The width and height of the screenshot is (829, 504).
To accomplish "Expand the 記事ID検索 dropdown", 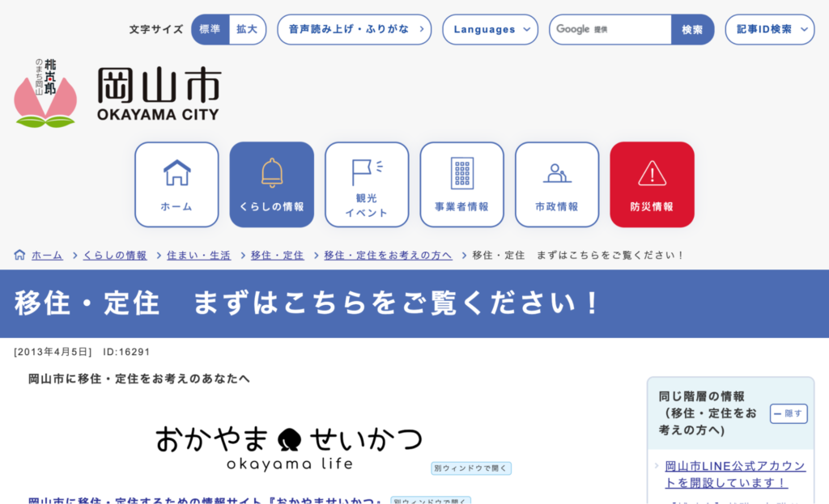I will (768, 29).
